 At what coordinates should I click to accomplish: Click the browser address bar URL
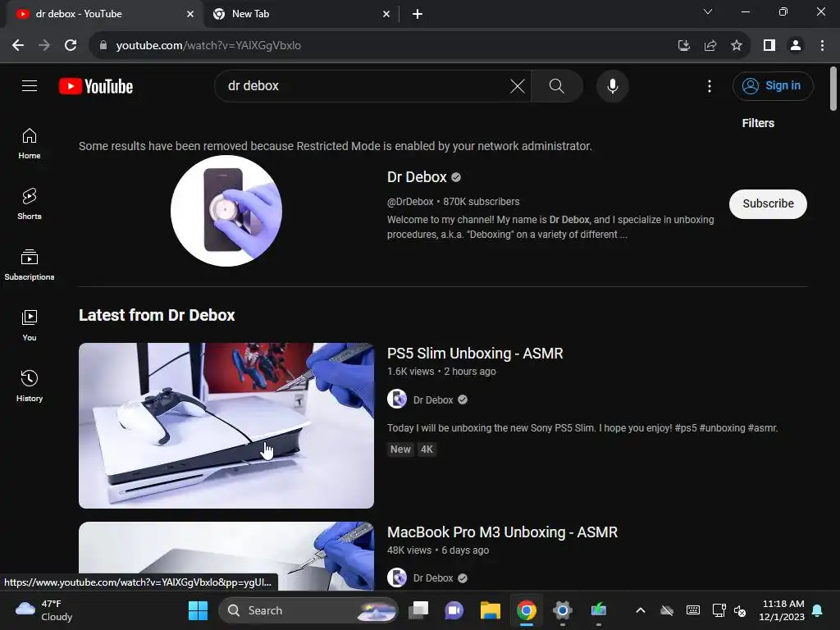click(x=208, y=46)
